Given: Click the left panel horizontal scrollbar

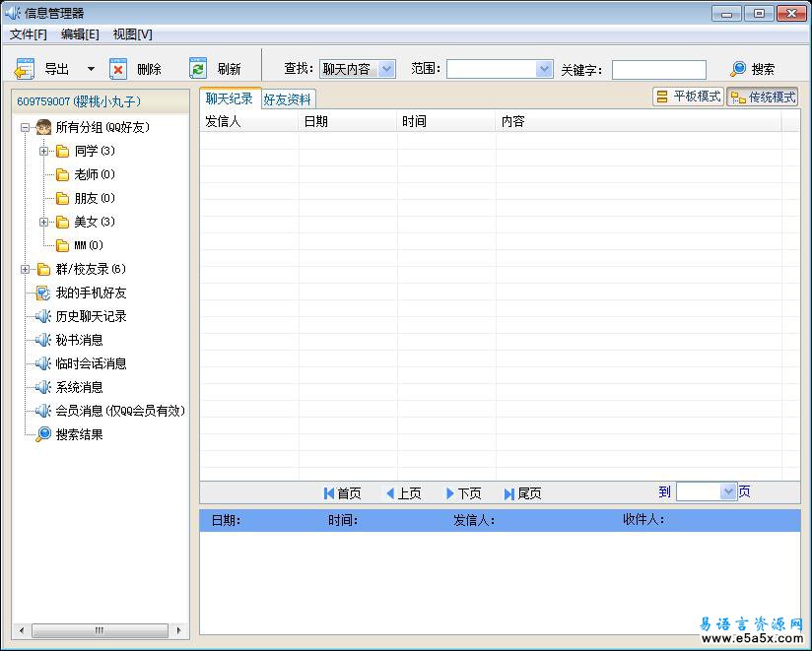Looking at the screenshot, I should coord(99,630).
